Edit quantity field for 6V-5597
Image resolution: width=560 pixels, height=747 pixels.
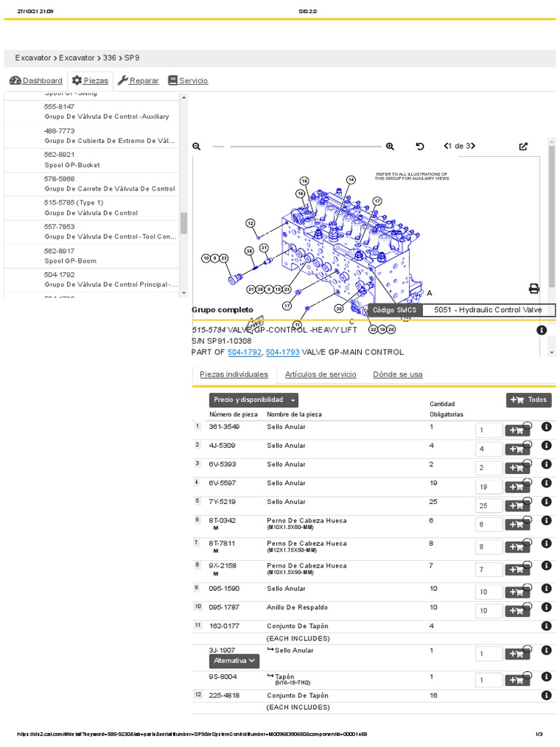click(x=489, y=487)
